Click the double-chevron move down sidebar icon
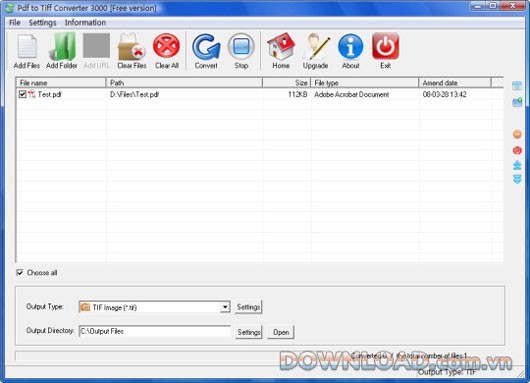 517,179
